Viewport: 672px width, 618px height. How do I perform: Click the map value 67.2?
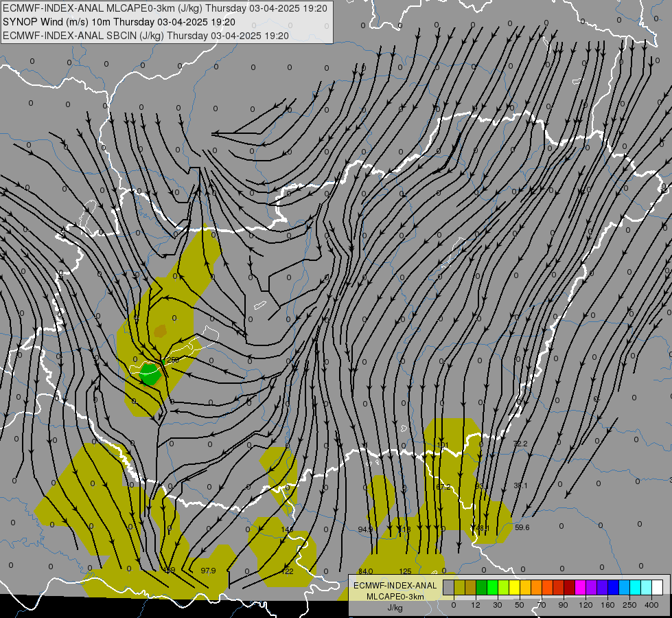(x=443, y=487)
